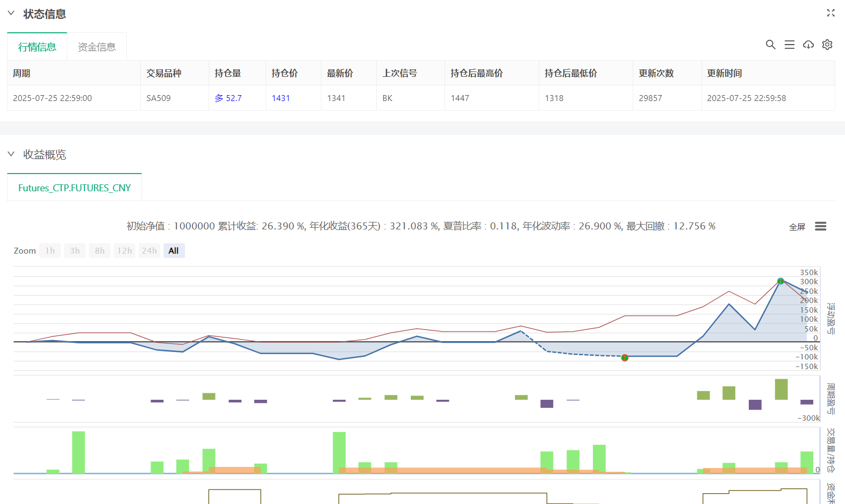Viewport: 845px width, 504px height.
Task: Click the 更新时间 column header
Action: coord(768,73)
